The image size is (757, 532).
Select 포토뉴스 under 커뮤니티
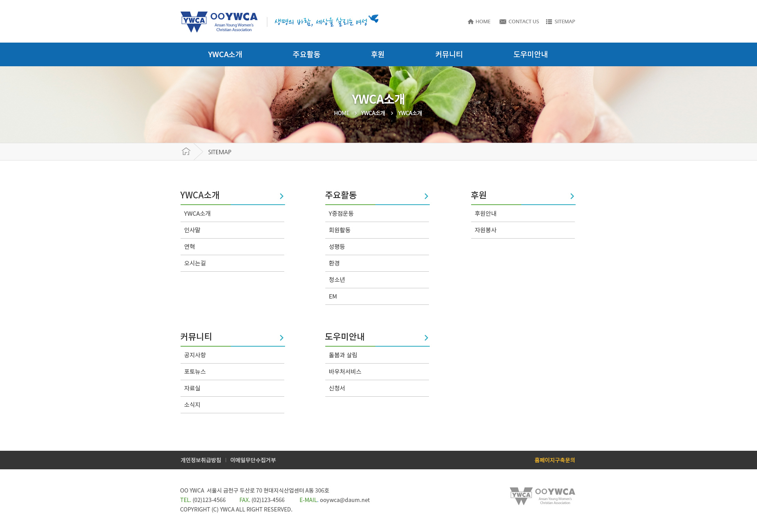[x=194, y=371]
